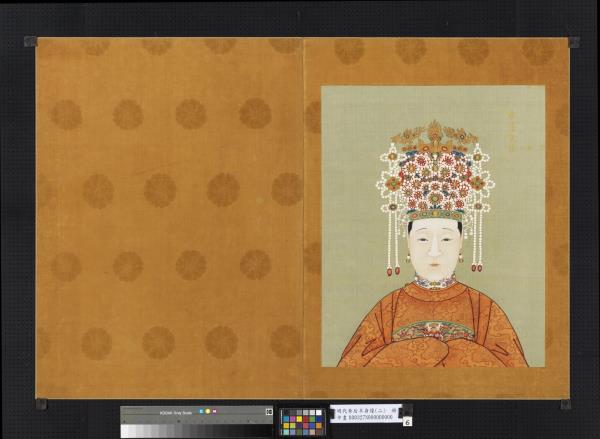The height and width of the screenshot is (439, 600).
Task: Click the bottom-left black mounting corner
Action: pos(40,403)
